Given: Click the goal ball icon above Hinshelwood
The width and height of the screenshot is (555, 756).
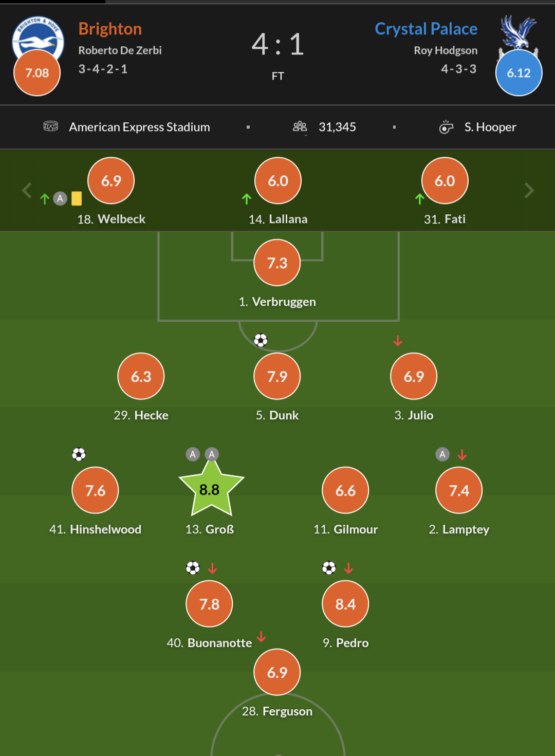Looking at the screenshot, I should point(79,454).
